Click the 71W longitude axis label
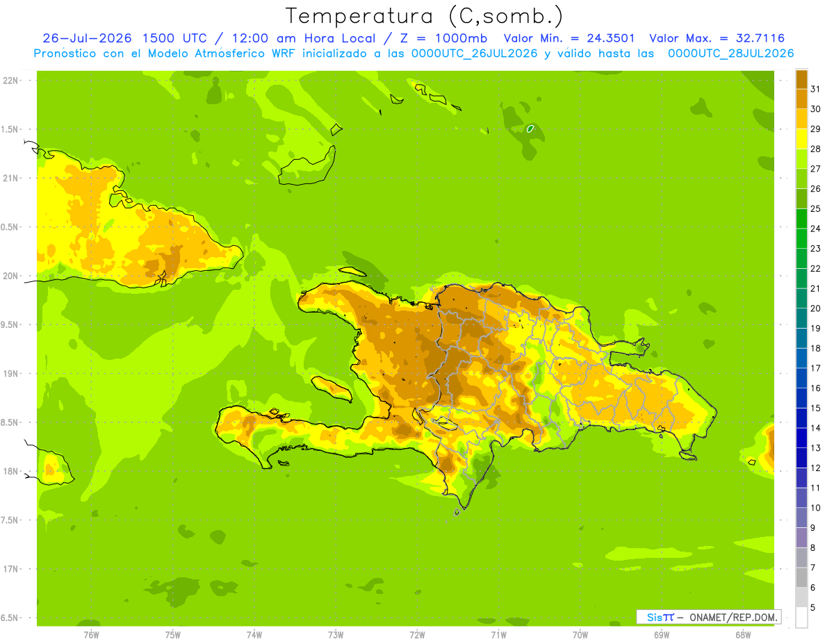 coord(498,634)
